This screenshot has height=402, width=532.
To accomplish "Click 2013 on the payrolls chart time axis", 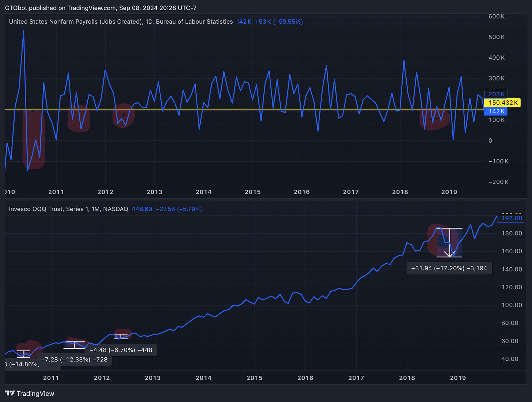I will [154, 192].
